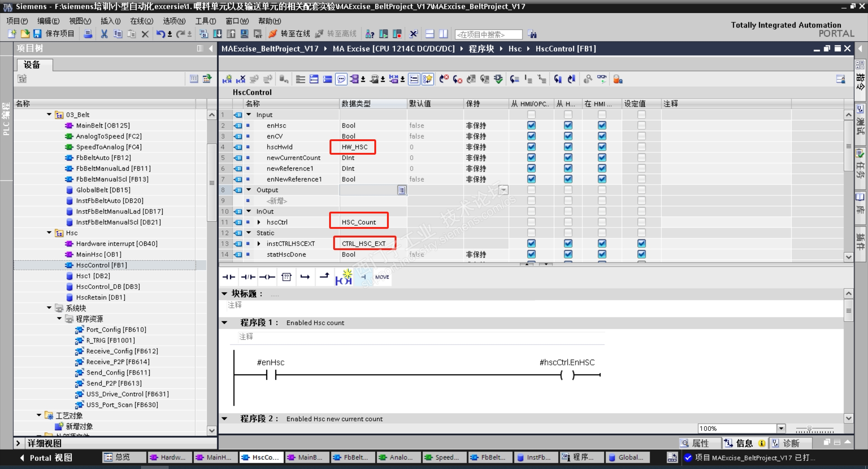Image resolution: width=868 pixels, height=469 pixels.
Task: Click the stop CPU icon
Action: [397, 34]
